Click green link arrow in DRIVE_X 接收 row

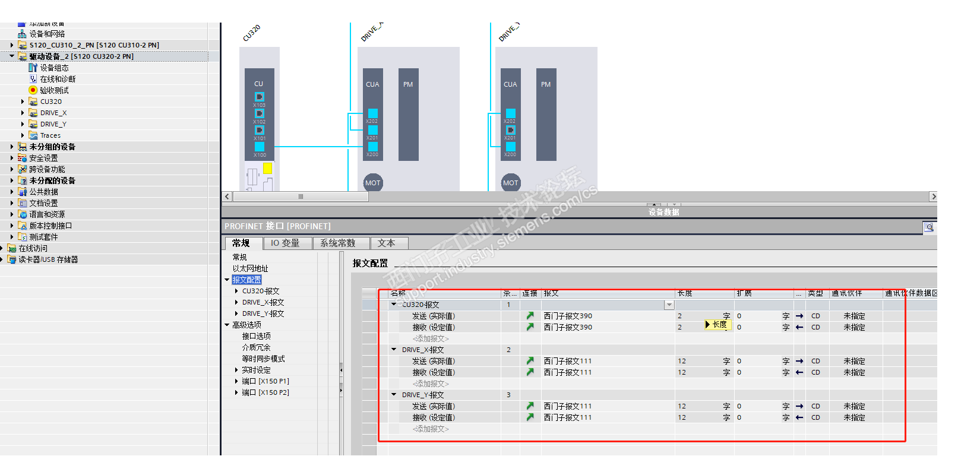(530, 372)
